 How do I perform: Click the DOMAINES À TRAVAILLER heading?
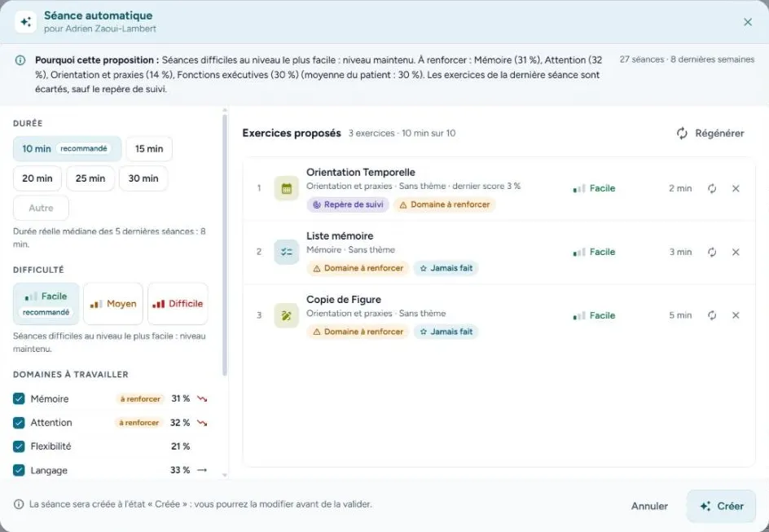(71, 375)
